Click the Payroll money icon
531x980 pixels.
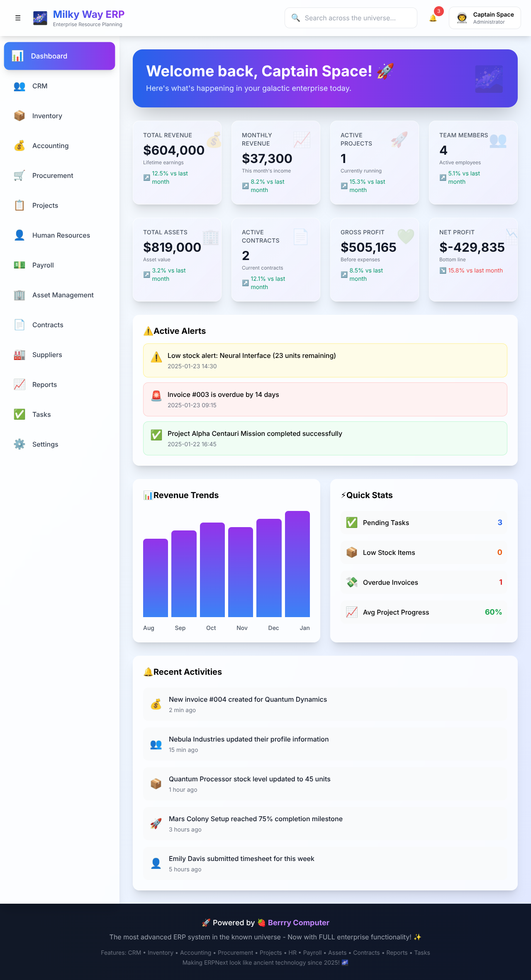click(x=19, y=265)
